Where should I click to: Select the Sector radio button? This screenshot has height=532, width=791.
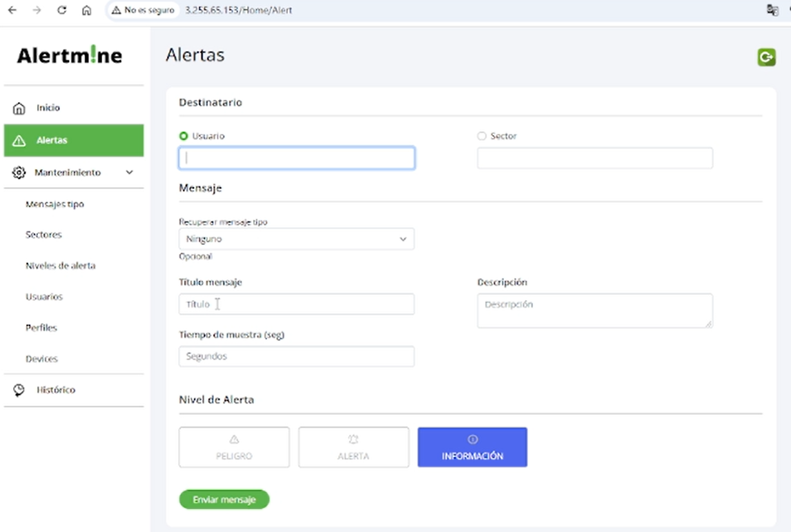482,137
